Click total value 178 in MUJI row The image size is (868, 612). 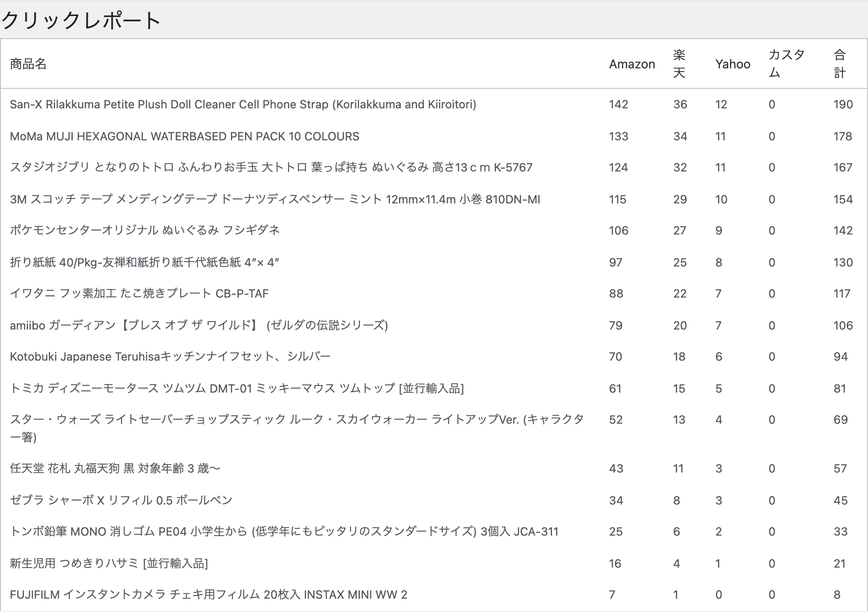843,136
